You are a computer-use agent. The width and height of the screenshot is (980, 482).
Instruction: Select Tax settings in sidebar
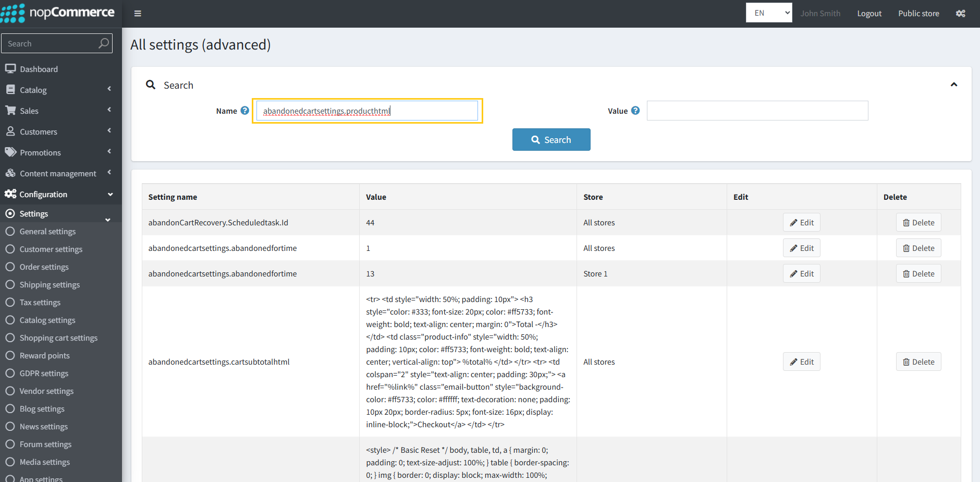point(40,303)
